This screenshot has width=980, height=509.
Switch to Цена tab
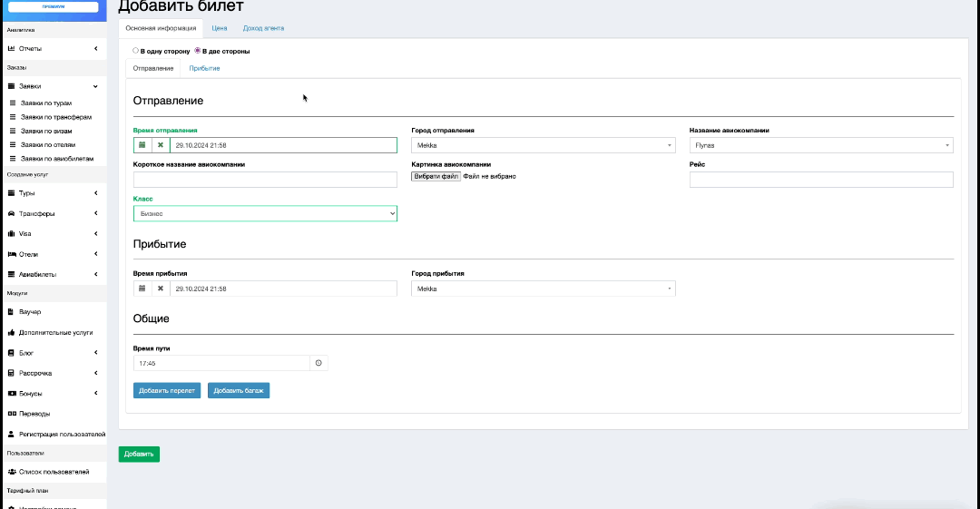tap(220, 28)
